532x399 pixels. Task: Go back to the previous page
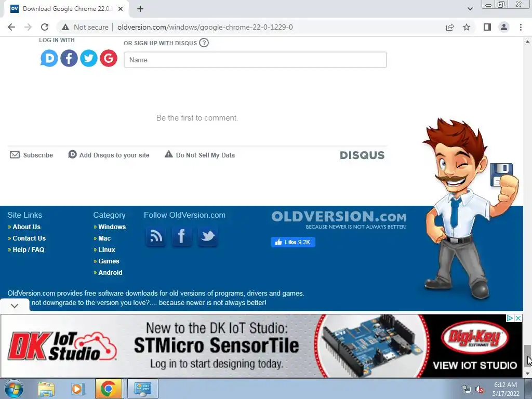click(x=11, y=27)
